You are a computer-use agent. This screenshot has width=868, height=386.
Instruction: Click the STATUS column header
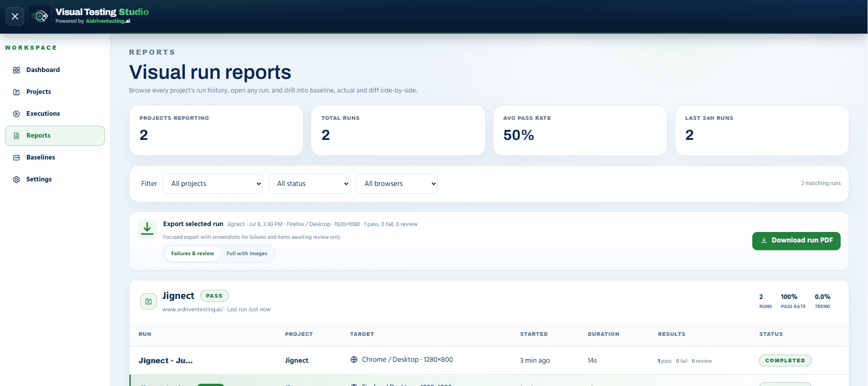point(771,334)
